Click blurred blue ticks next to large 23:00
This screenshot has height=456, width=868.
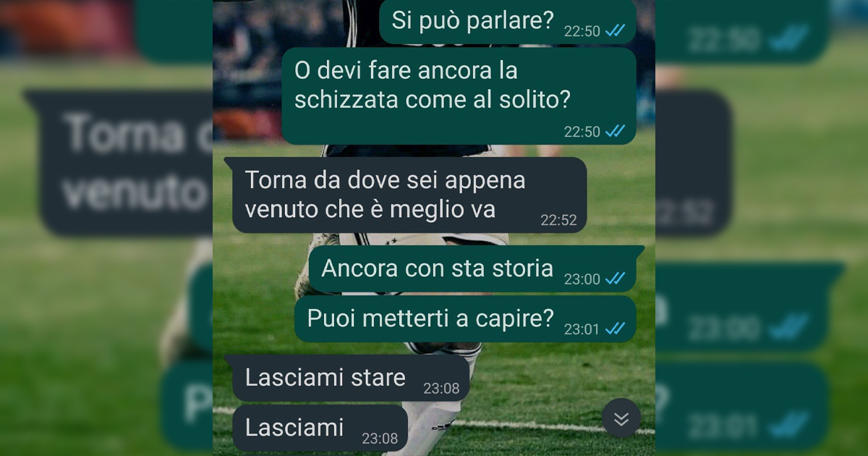790,329
